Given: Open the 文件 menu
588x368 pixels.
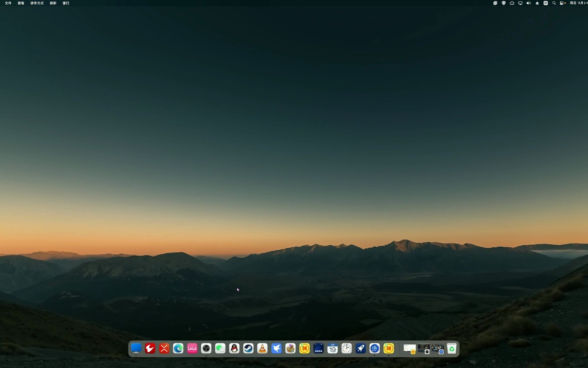Looking at the screenshot, I should (8, 3).
